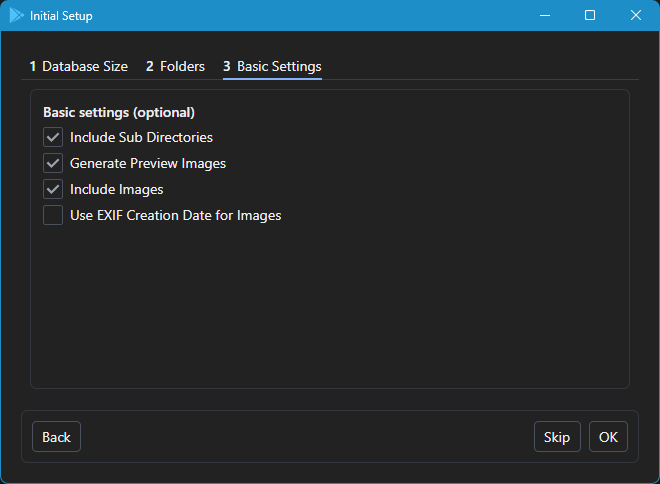Click the 'Use EXIF Creation Date for Images' label
The image size is (660, 484).
coord(175,215)
